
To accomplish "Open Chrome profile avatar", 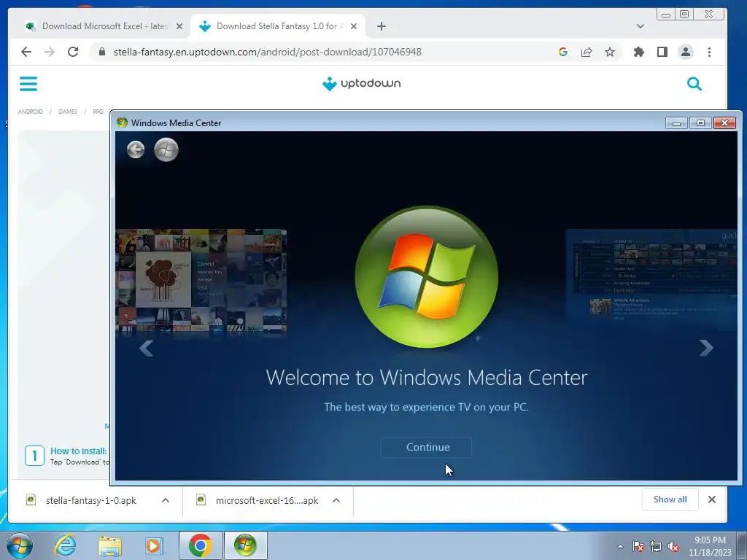I will (686, 52).
